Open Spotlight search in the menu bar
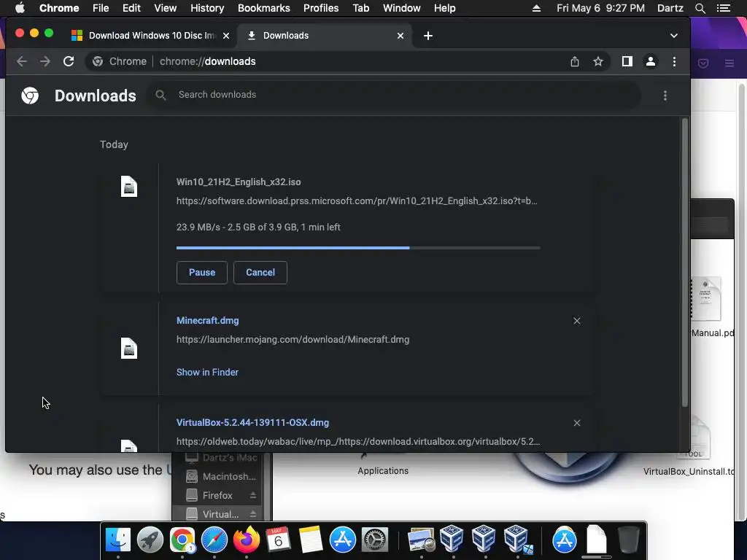 pyautogui.click(x=700, y=8)
